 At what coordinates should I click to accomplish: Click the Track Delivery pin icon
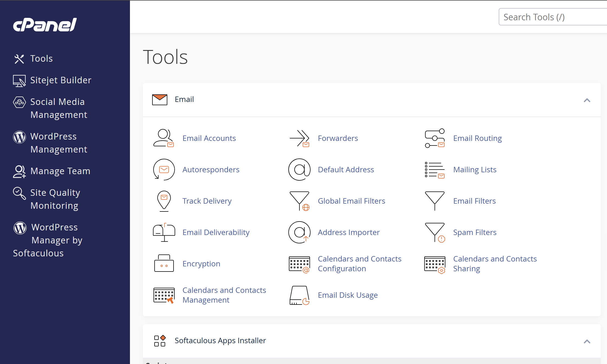tap(164, 201)
